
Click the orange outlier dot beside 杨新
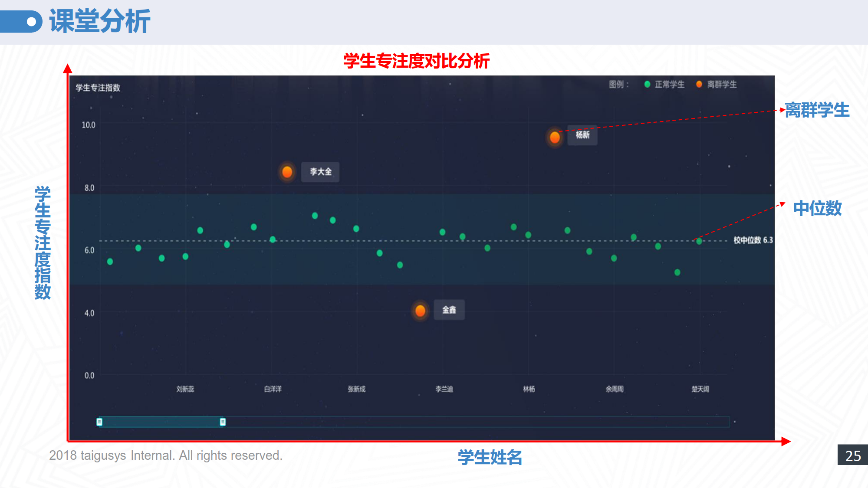554,138
